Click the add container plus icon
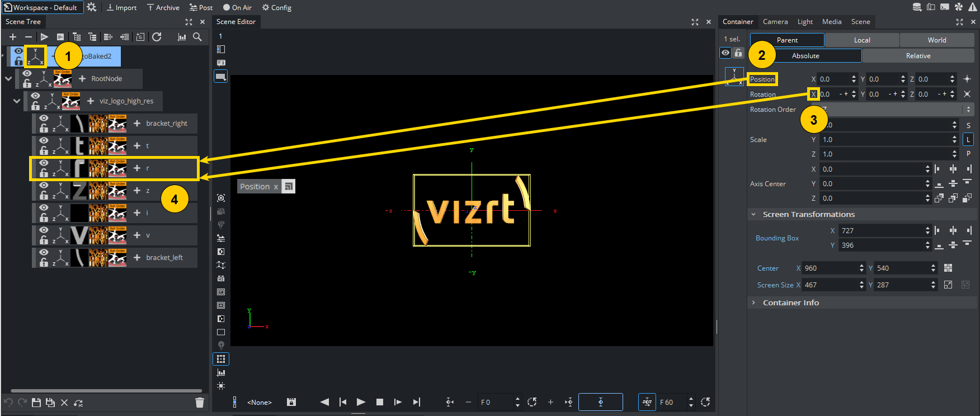980x416 pixels. pos(13,37)
